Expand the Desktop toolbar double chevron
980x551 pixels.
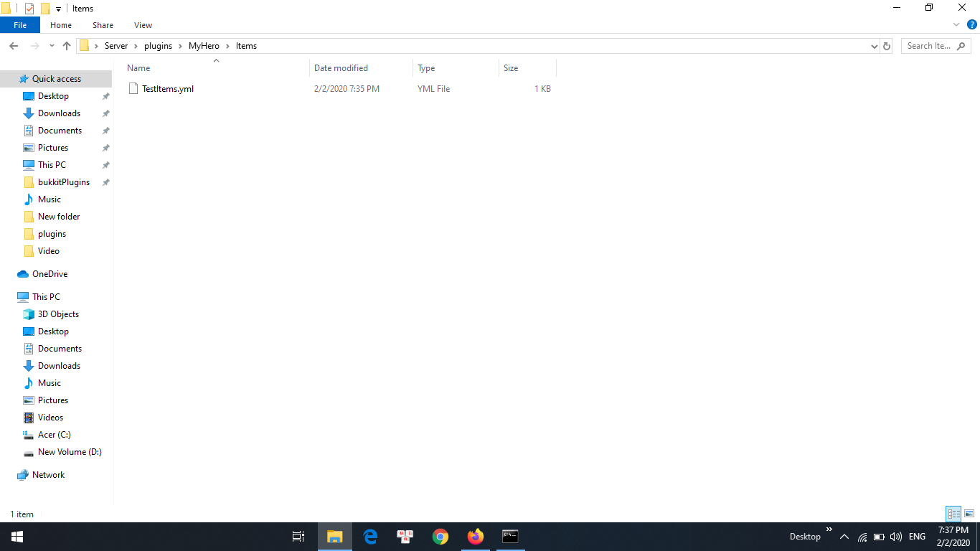tap(829, 530)
